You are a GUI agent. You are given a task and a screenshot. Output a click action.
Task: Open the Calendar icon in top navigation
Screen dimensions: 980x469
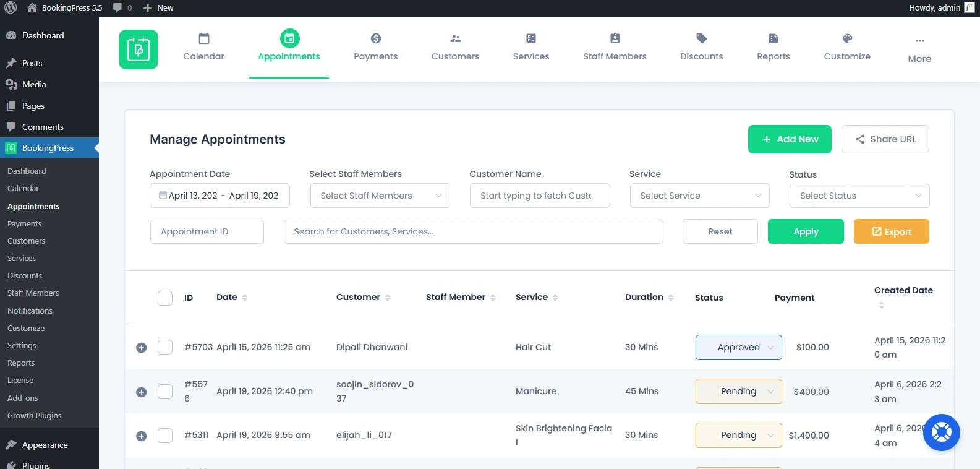[x=204, y=38]
